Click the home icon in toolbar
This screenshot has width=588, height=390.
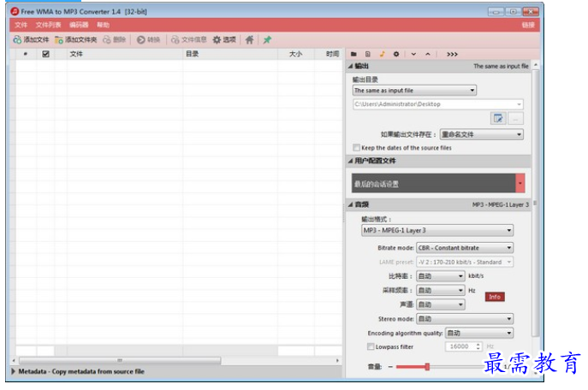[x=249, y=39]
